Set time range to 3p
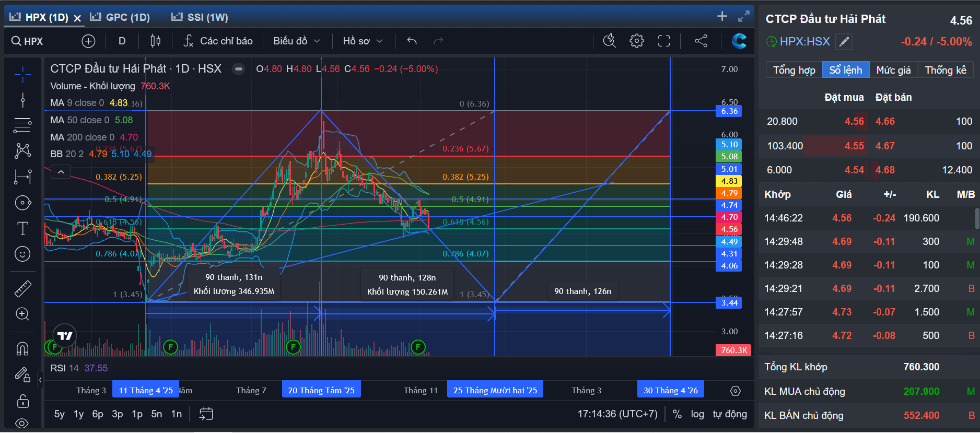980x433 pixels. [x=118, y=414]
